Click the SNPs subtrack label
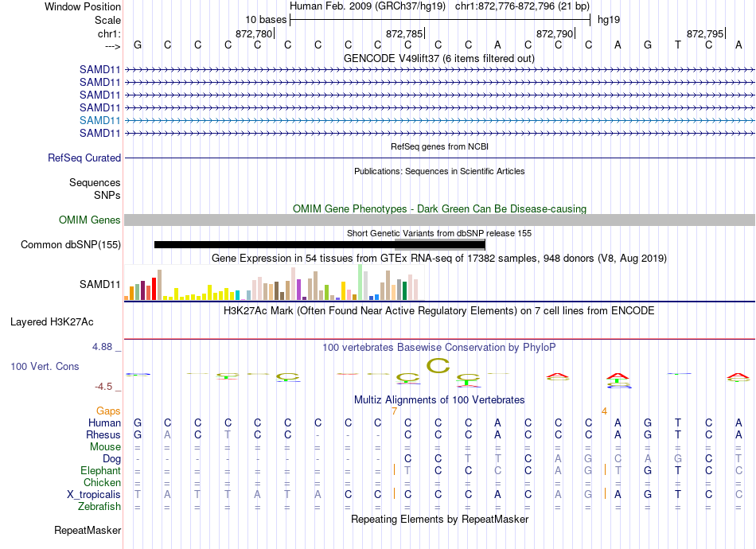 [107, 195]
